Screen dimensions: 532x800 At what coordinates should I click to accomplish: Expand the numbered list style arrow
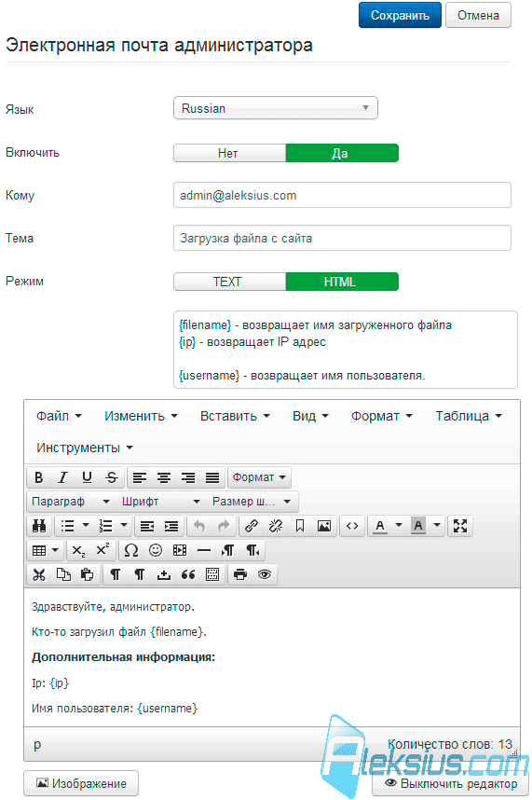point(123,525)
